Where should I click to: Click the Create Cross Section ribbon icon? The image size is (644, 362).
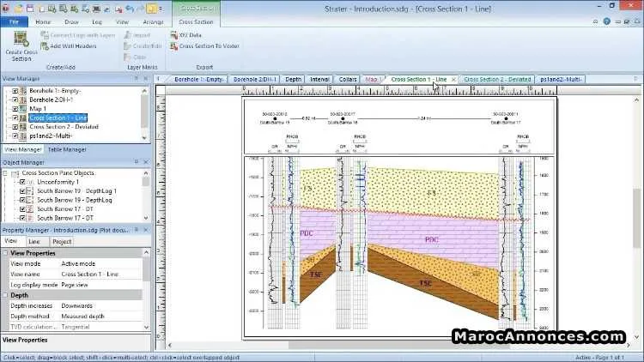click(21, 39)
